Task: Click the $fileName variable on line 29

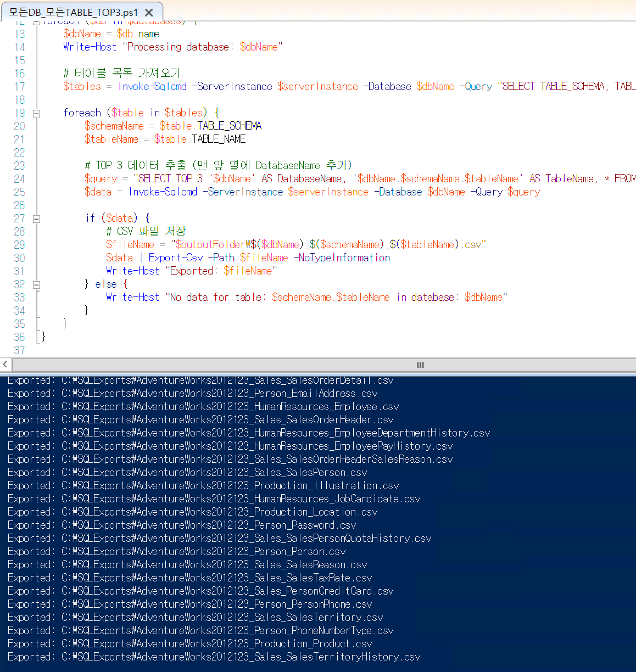Action: coord(130,244)
